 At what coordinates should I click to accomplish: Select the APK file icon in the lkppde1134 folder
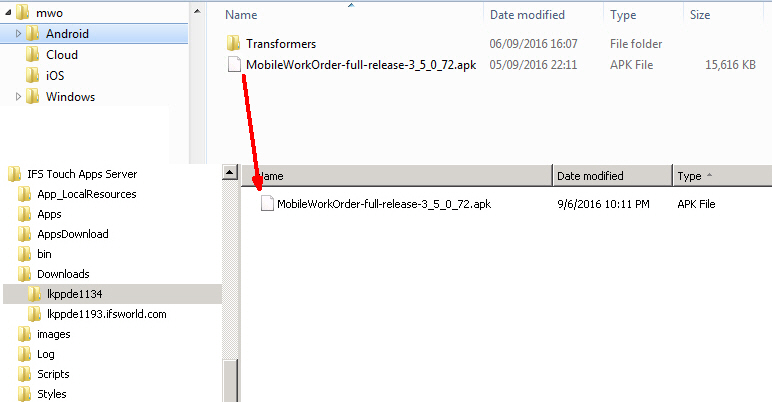pyautogui.click(x=267, y=203)
